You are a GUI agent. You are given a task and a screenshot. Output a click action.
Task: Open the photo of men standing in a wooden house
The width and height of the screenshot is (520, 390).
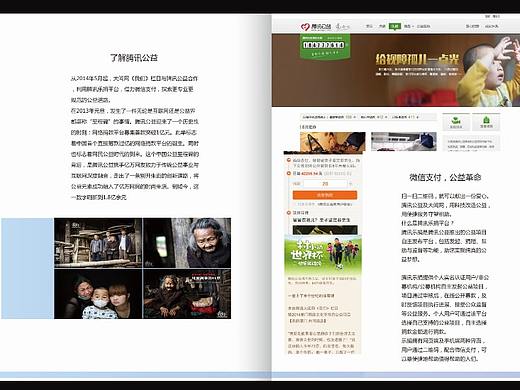[x=98, y=243]
